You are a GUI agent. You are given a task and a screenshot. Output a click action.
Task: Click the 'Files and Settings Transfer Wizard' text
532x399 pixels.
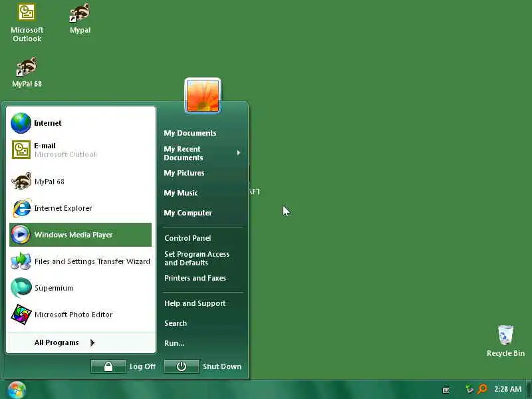click(92, 261)
